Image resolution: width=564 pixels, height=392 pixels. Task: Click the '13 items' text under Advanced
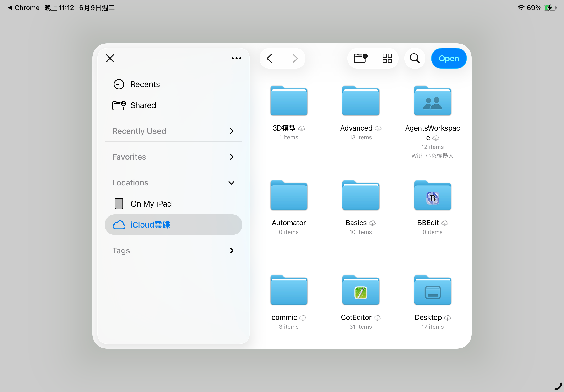360,137
